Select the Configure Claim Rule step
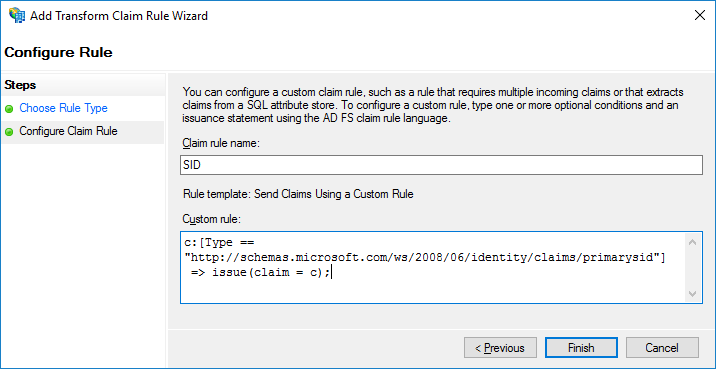The height and width of the screenshot is (369, 716). 68,132
